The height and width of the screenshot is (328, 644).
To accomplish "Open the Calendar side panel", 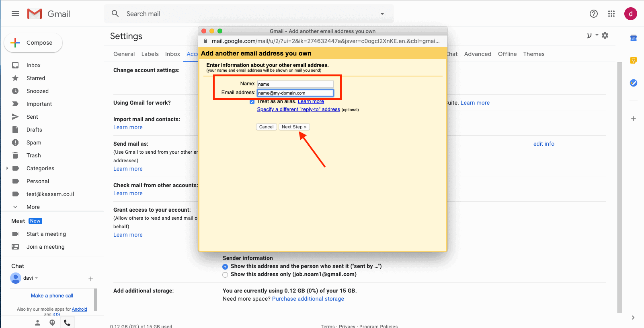I will (x=634, y=38).
